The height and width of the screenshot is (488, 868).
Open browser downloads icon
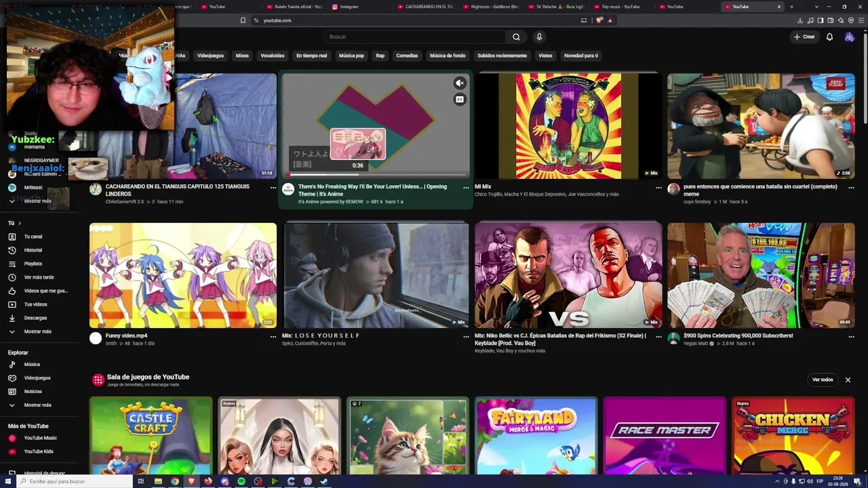click(x=800, y=20)
